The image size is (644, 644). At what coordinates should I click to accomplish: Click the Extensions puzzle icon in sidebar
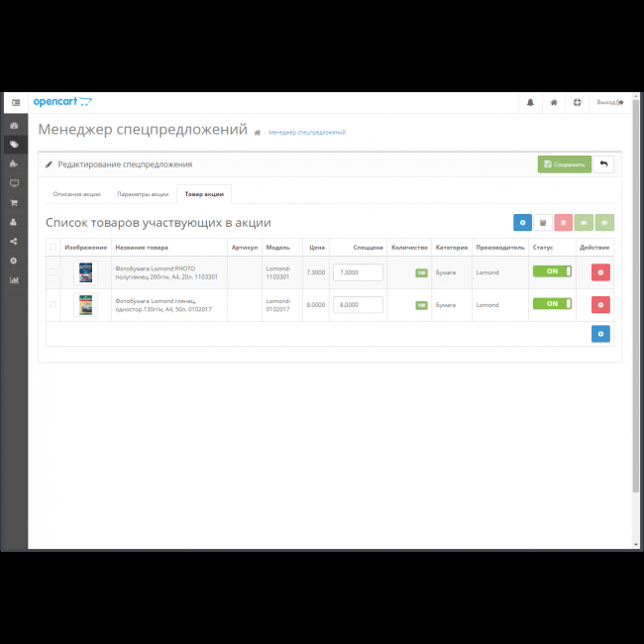click(14, 163)
